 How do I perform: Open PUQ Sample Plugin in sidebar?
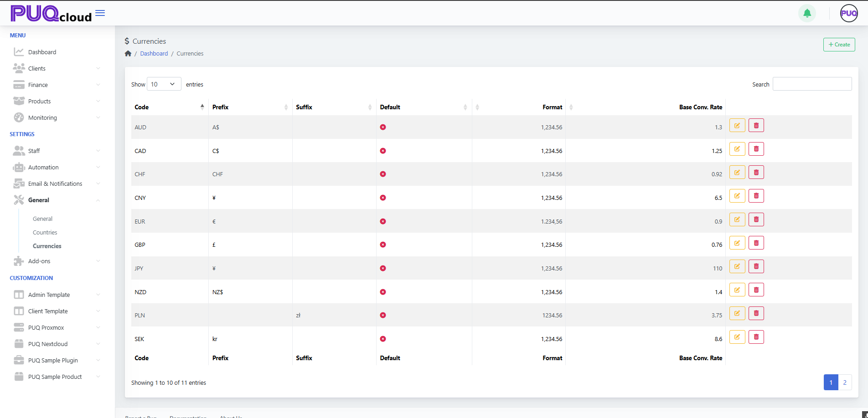57,360
